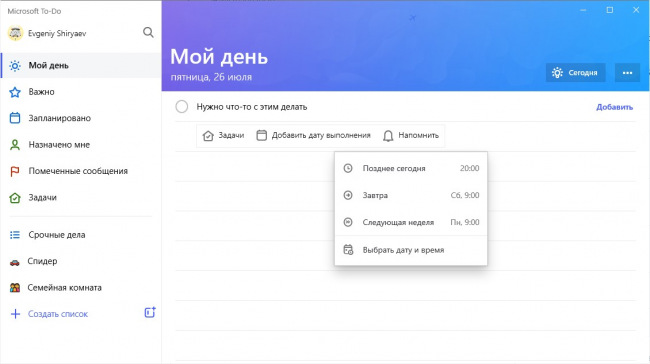
Task: Open the three-dots more options menu
Action: [627, 73]
